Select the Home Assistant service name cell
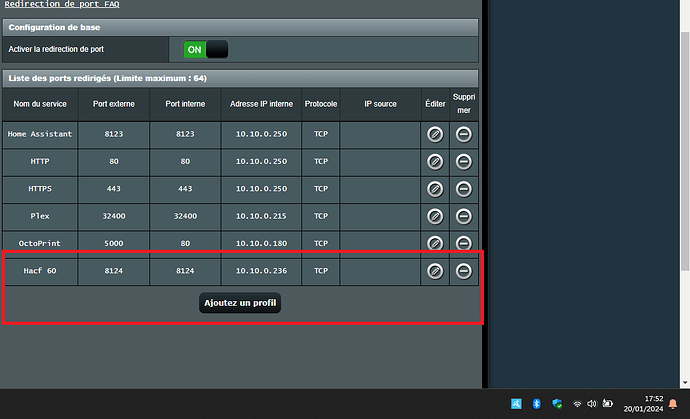The image size is (690, 419). click(x=40, y=134)
